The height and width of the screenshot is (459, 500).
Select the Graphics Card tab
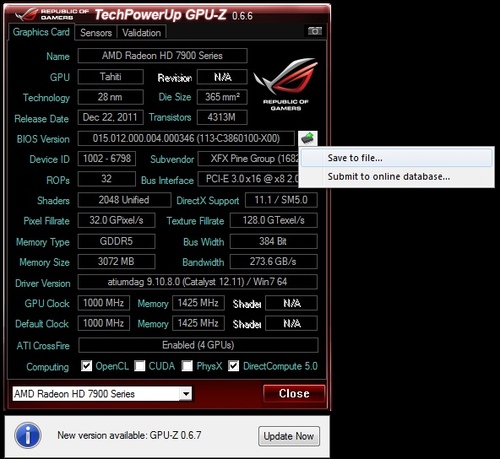pyautogui.click(x=41, y=32)
